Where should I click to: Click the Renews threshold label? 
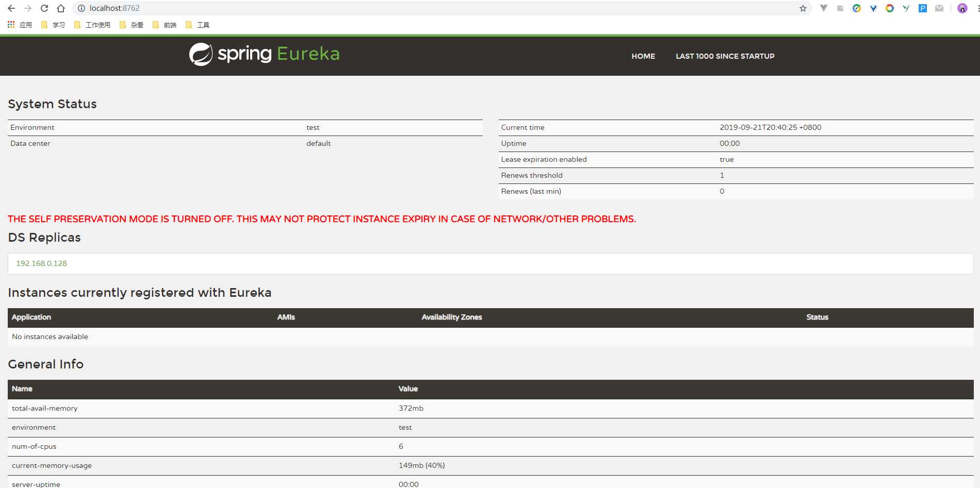pyautogui.click(x=532, y=175)
